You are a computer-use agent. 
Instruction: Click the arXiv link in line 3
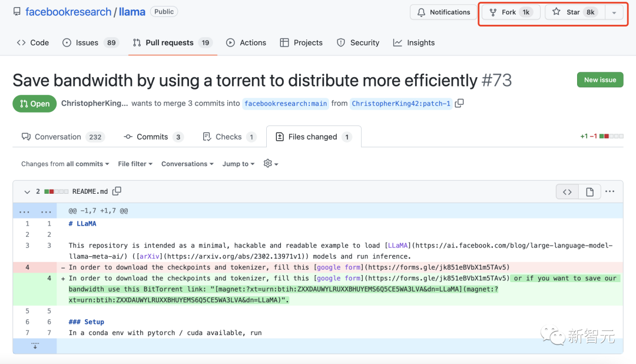coord(149,256)
